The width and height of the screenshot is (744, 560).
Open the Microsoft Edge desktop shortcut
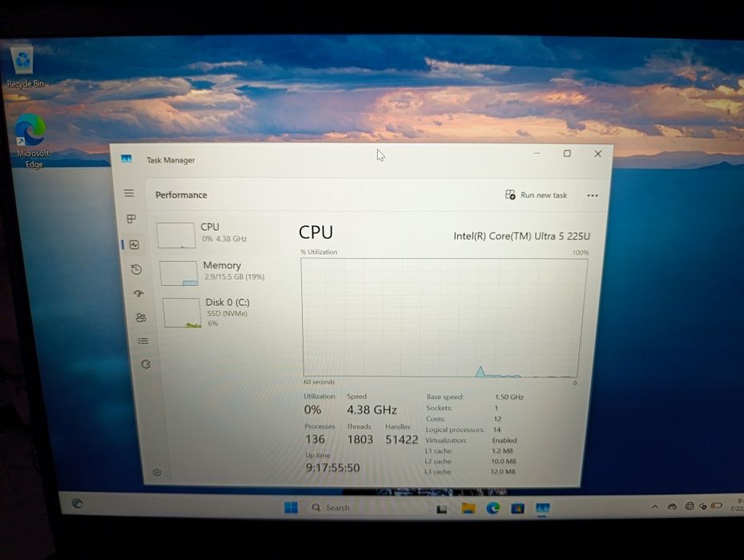click(32, 141)
